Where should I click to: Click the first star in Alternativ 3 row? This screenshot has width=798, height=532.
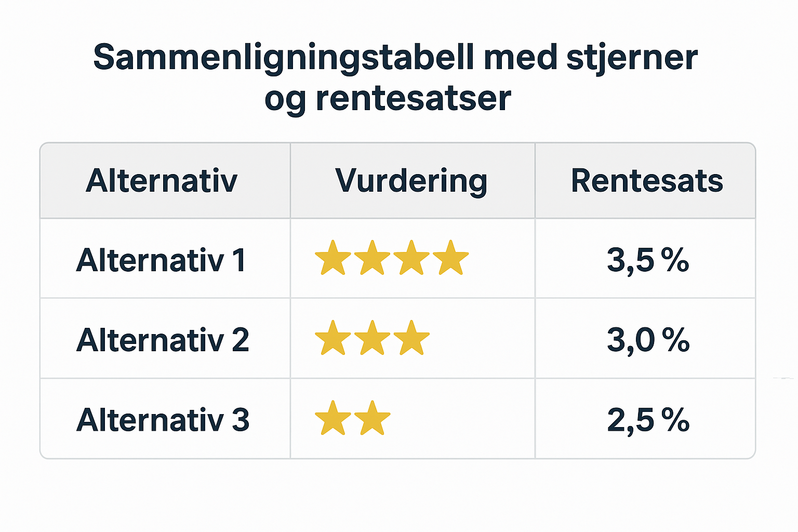pos(333,419)
